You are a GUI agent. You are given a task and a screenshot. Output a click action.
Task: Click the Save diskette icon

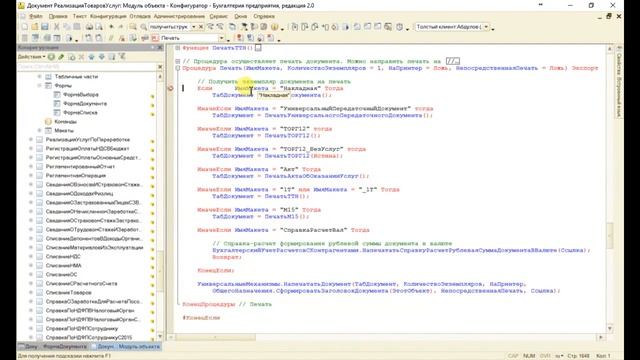(45, 27)
